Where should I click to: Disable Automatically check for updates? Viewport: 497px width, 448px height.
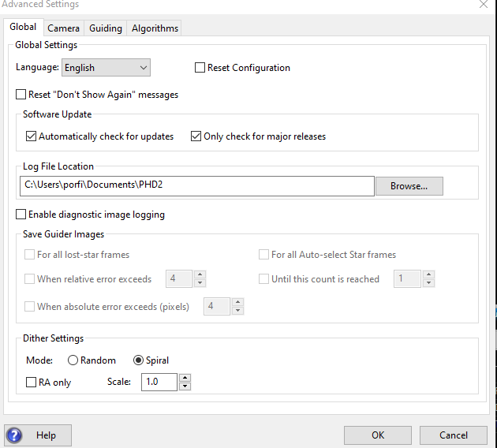click(32, 136)
